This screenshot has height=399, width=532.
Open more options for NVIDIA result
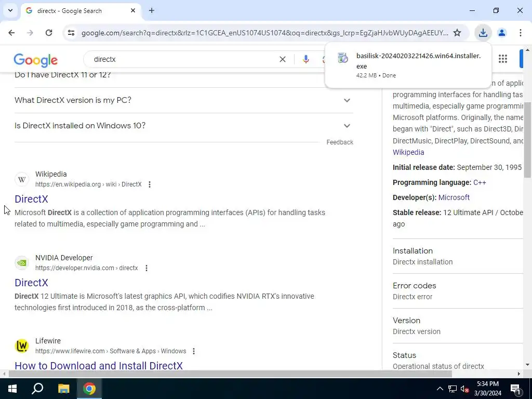coord(146,268)
